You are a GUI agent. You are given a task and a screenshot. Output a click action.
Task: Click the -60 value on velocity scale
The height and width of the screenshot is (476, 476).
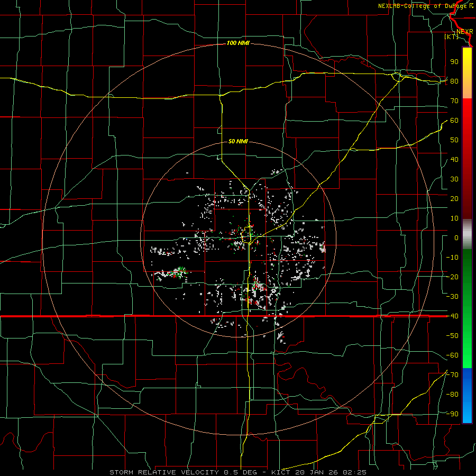point(452,355)
